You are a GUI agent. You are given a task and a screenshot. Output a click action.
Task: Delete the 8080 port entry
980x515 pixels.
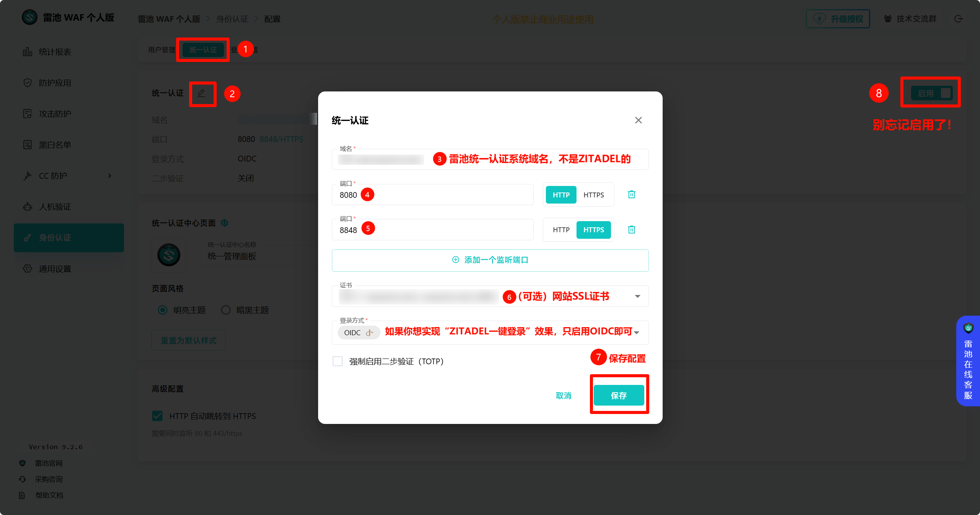tap(632, 195)
